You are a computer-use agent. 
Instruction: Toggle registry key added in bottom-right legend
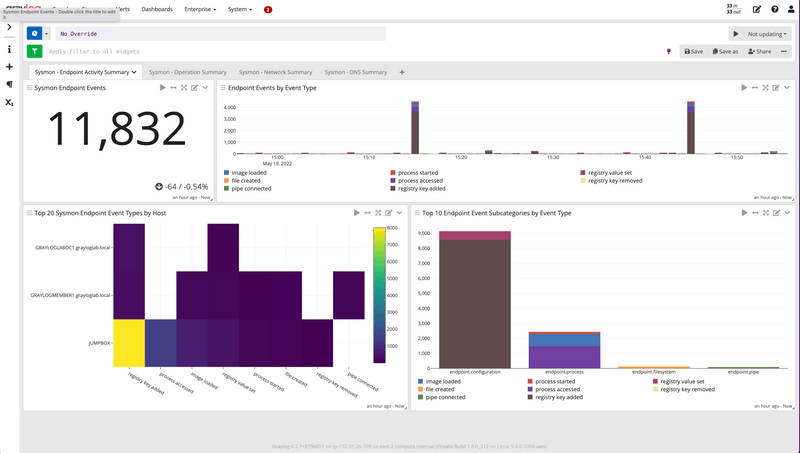555,397
